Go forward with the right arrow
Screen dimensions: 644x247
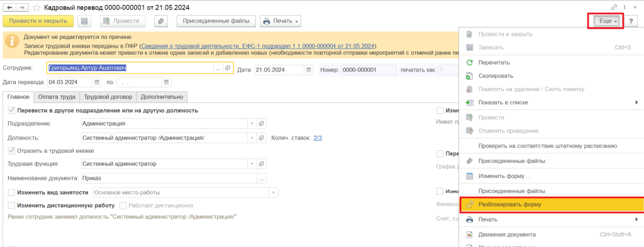click(23, 8)
